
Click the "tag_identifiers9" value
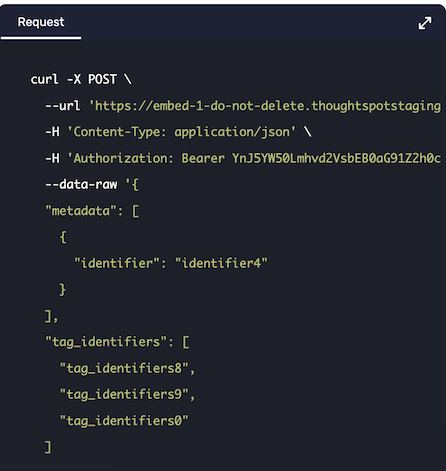(x=124, y=394)
